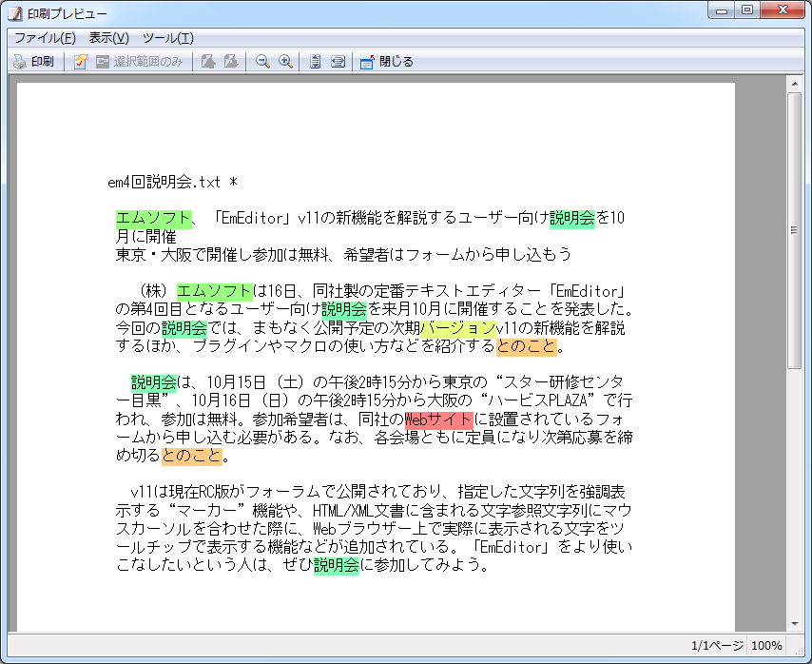Click the 100% zoom status entry

pyautogui.click(x=766, y=645)
